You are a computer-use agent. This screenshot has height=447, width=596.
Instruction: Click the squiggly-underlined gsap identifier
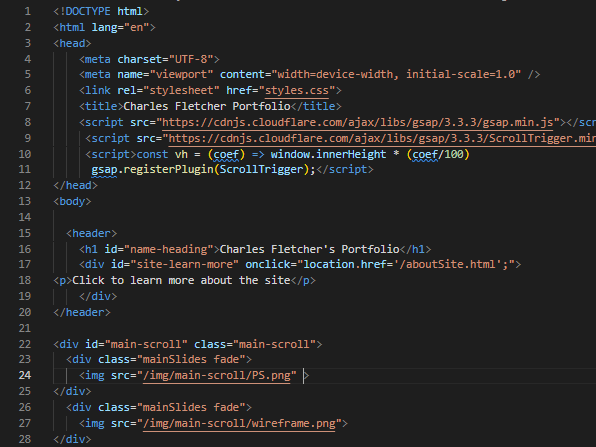pos(104,170)
